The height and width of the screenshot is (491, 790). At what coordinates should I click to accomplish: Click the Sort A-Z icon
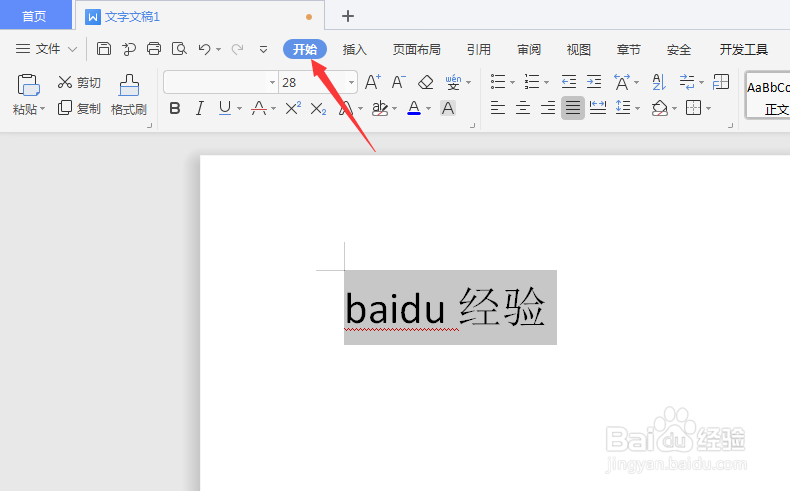[x=659, y=82]
